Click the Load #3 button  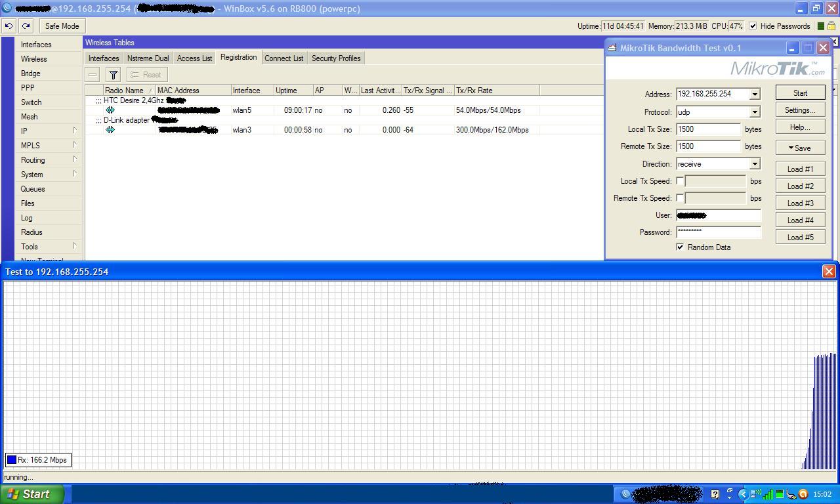click(800, 203)
